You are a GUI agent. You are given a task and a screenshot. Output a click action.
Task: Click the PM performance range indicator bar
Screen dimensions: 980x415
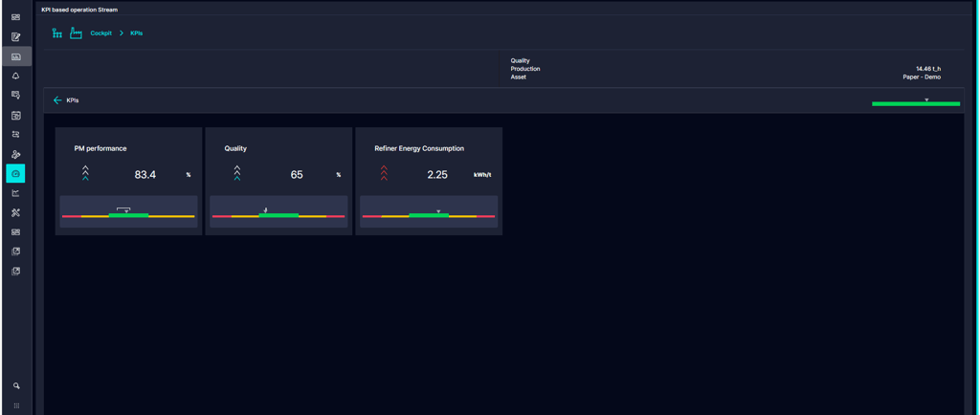(x=129, y=212)
